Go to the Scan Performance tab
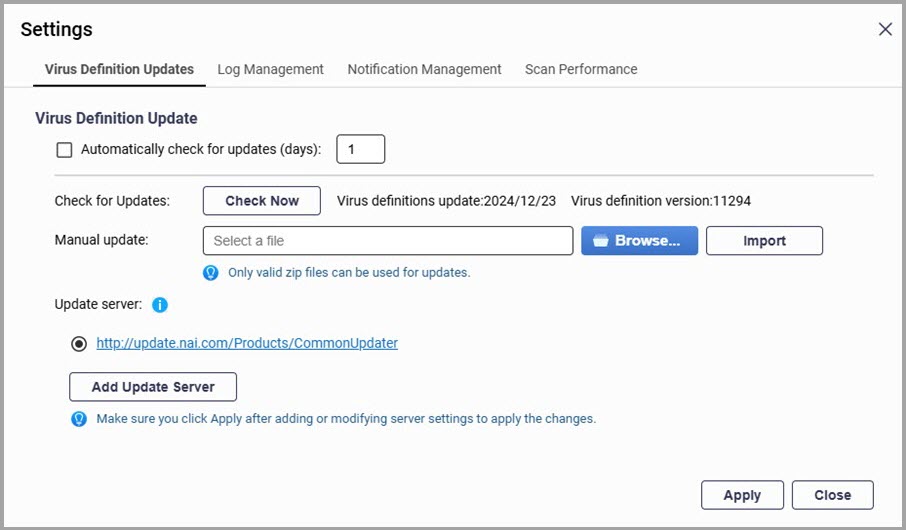906x530 pixels. tap(581, 69)
